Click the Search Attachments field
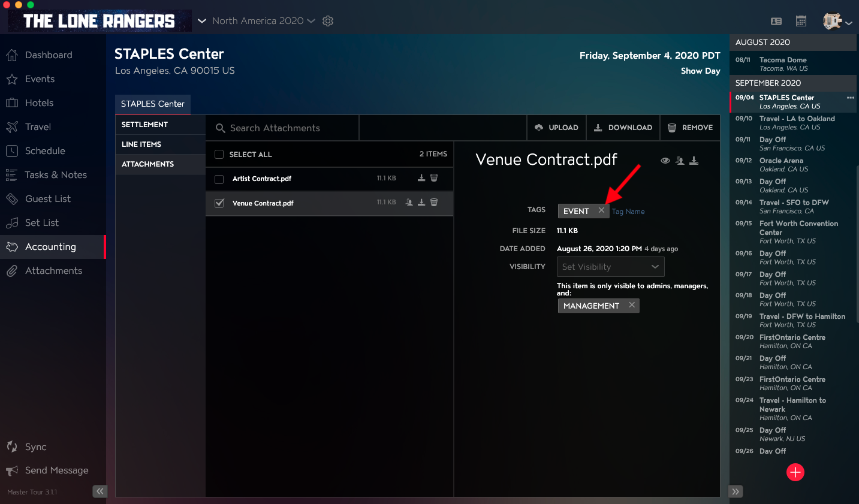 [282, 128]
